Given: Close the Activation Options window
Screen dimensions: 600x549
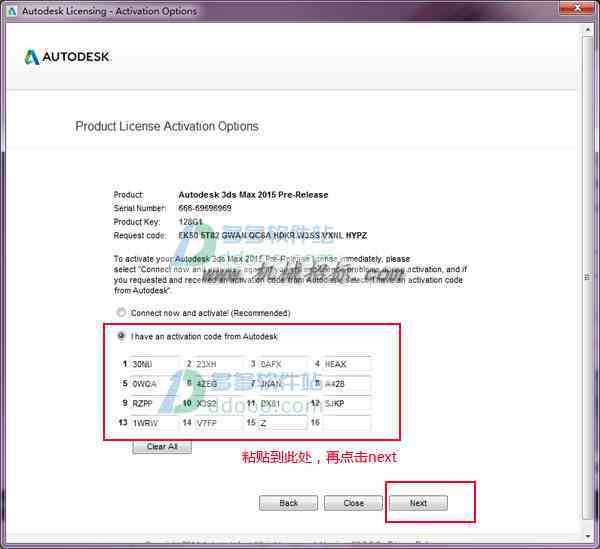Looking at the screenshot, I should [577, 7].
